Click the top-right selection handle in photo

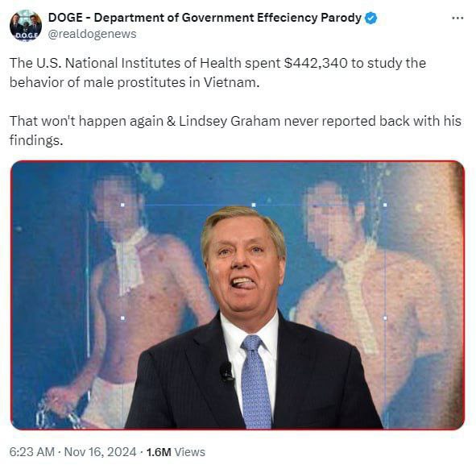pyautogui.click(x=385, y=205)
